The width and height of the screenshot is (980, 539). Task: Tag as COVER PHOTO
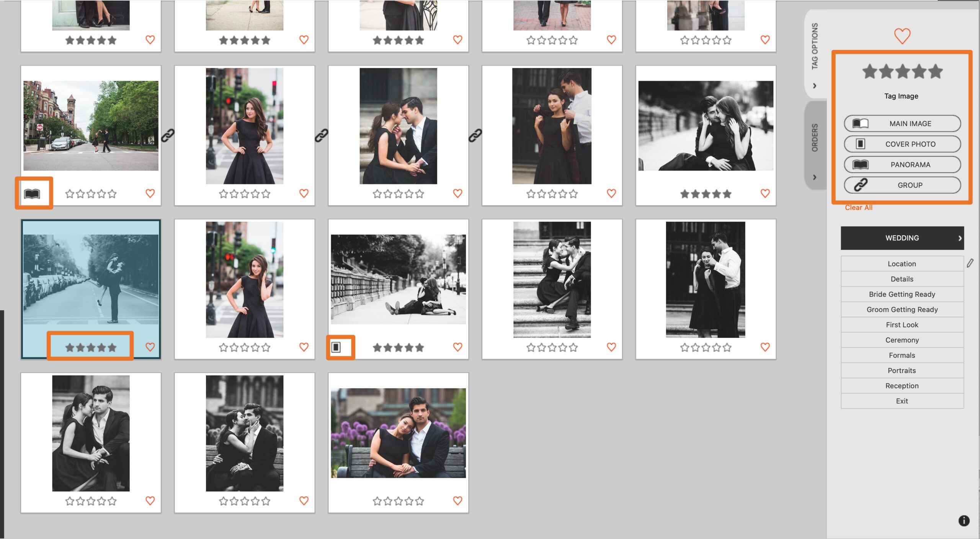click(902, 144)
